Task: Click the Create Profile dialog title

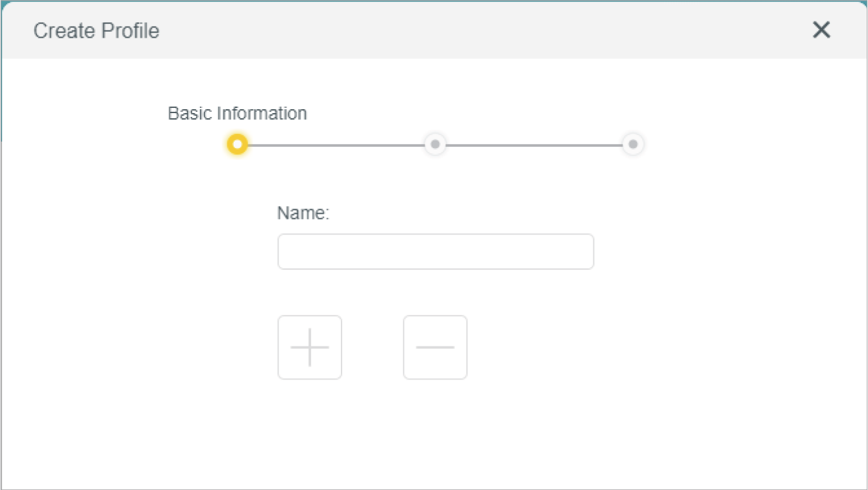Action: pos(96,31)
